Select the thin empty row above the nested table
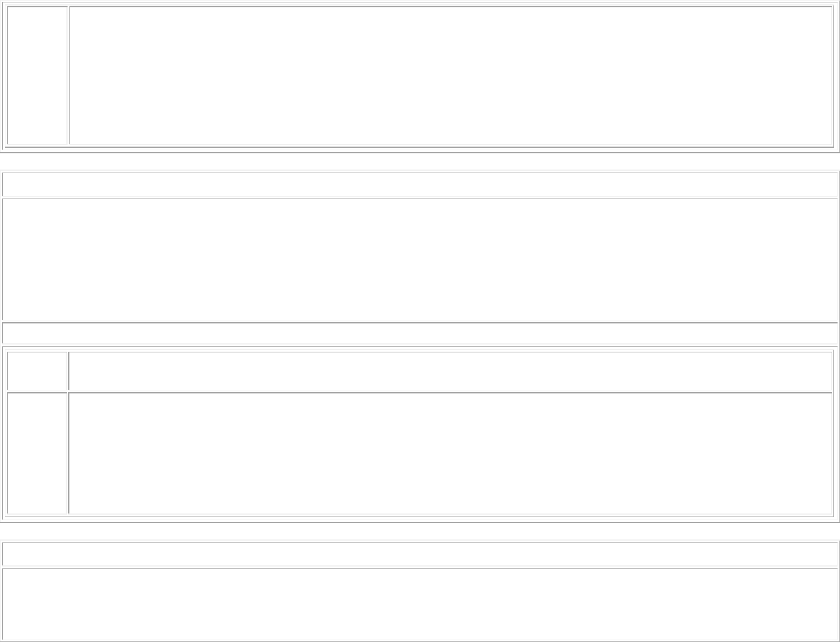The image size is (840, 642). pyautogui.click(x=420, y=333)
